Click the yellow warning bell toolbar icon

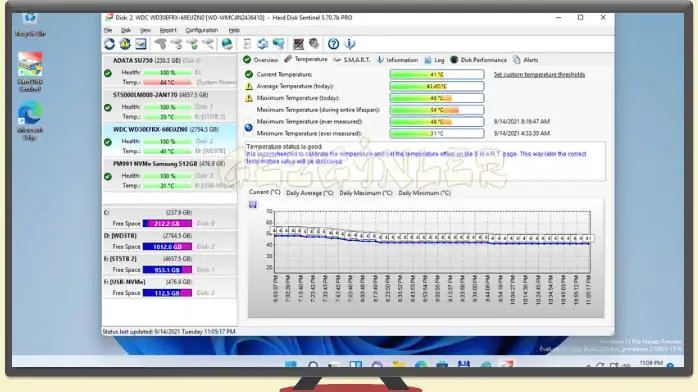click(125, 44)
